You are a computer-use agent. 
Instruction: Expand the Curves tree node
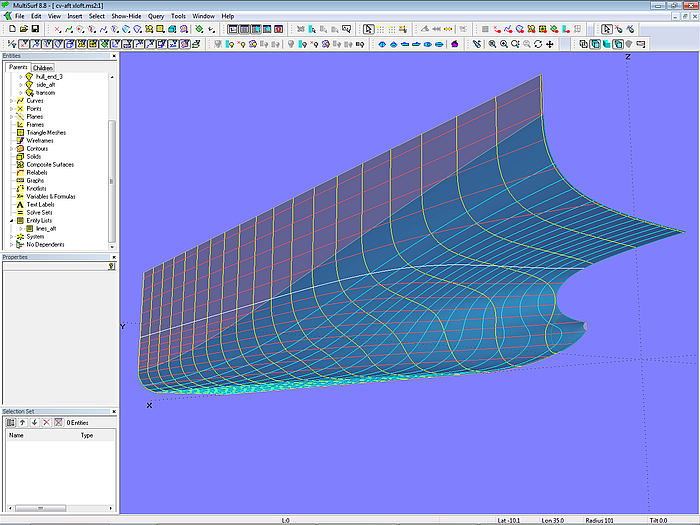[x=12, y=101]
